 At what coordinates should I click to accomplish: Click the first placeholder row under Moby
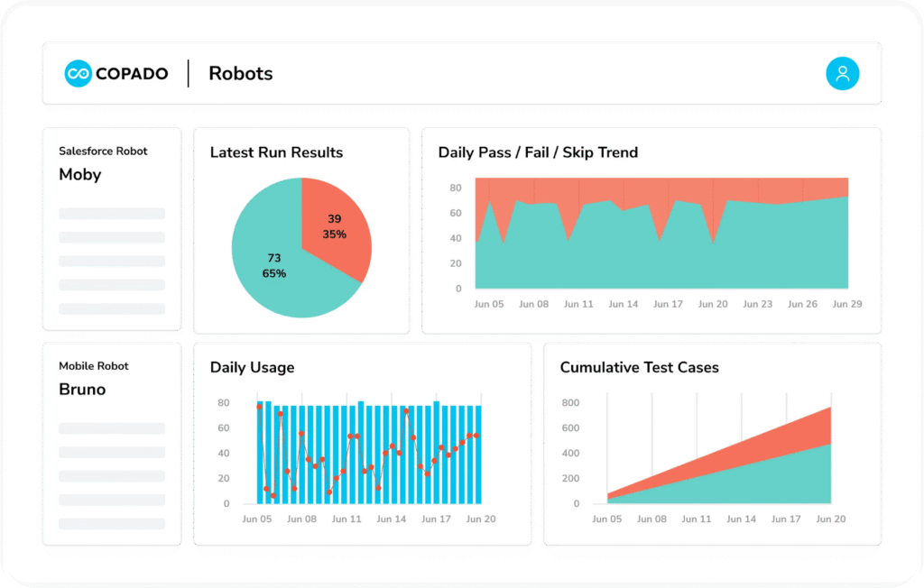pos(112,214)
